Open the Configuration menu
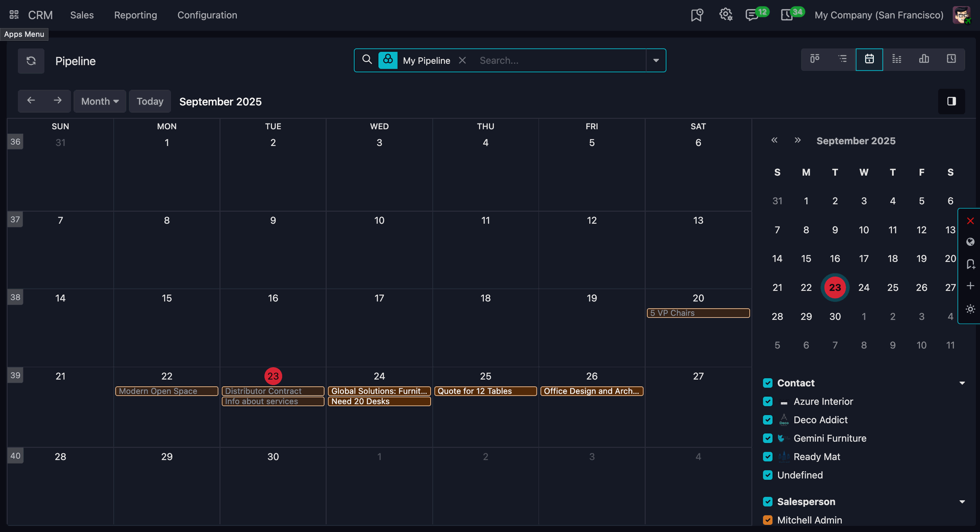980x532 pixels. (x=207, y=15)
